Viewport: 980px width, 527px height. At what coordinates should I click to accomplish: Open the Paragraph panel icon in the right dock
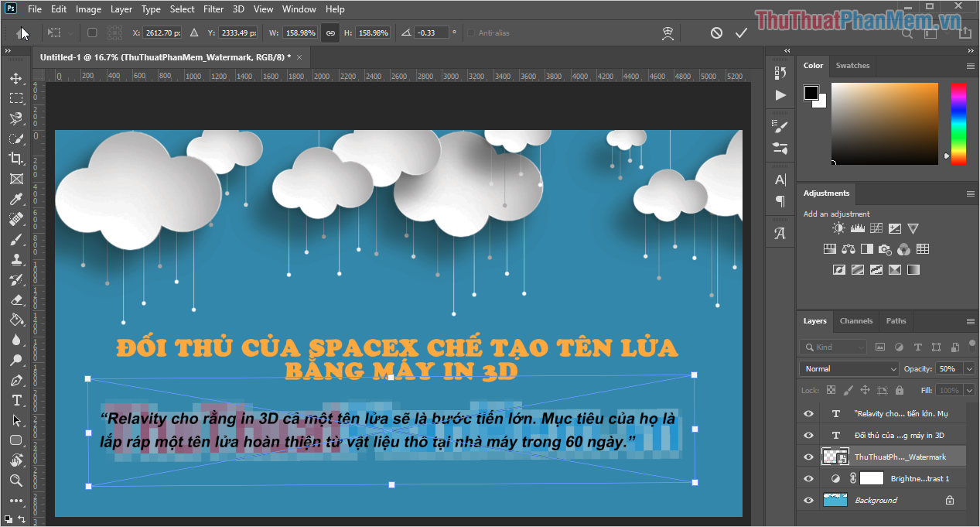(x=779, y=202)
